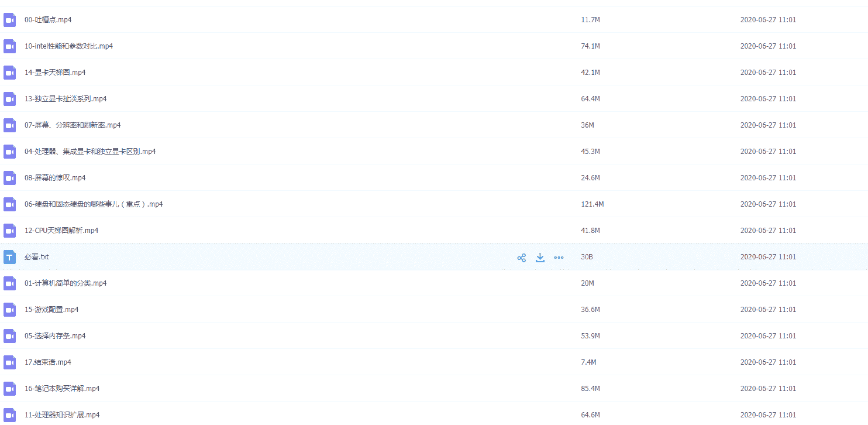Select the date on the 必看.txt row
The image size is (868, 425).
click(x=768, y=257)
